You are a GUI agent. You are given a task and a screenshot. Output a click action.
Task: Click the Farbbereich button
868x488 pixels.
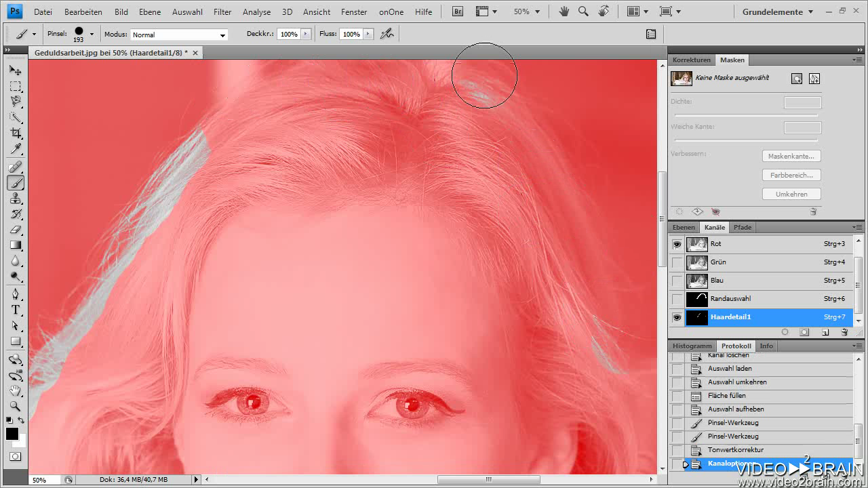point(791,175)
